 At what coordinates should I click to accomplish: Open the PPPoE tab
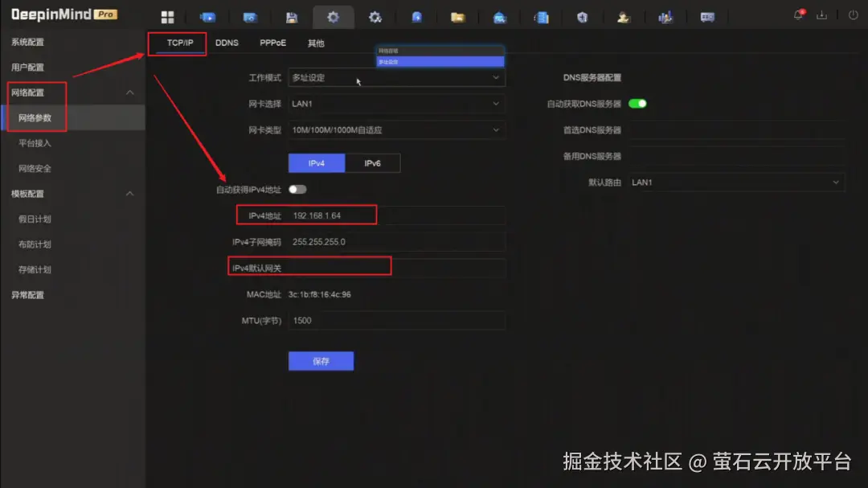coord(272,43)
